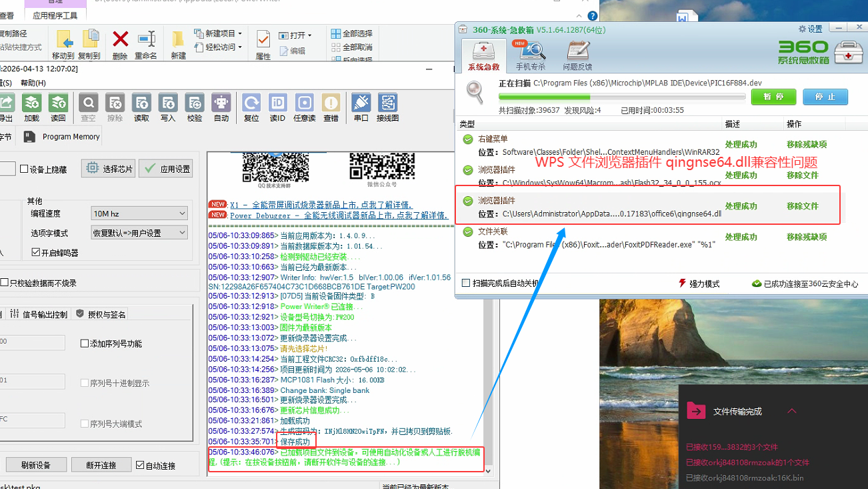This screenshot has height=489, width=868.
Task: Switch to the 授权与签名 tab
Action: [x=101, y=314]
